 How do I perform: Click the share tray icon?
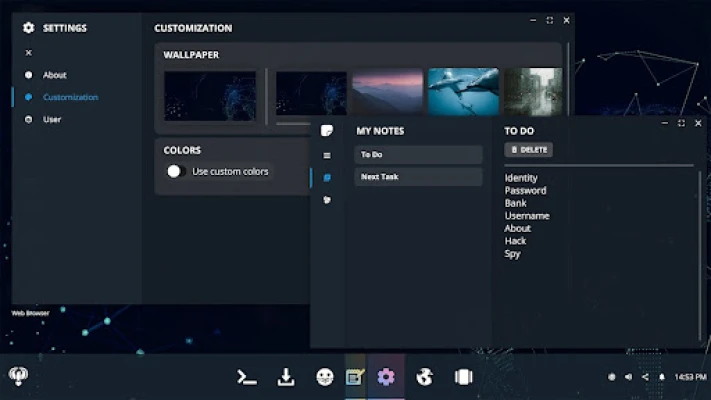pyautogui.click(x=645, y=377)
